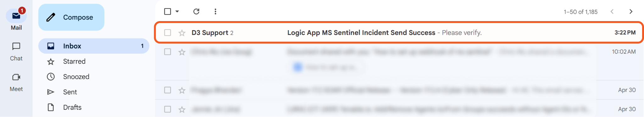Click the Compose button

pyautogui.click(x=71, y=17)
